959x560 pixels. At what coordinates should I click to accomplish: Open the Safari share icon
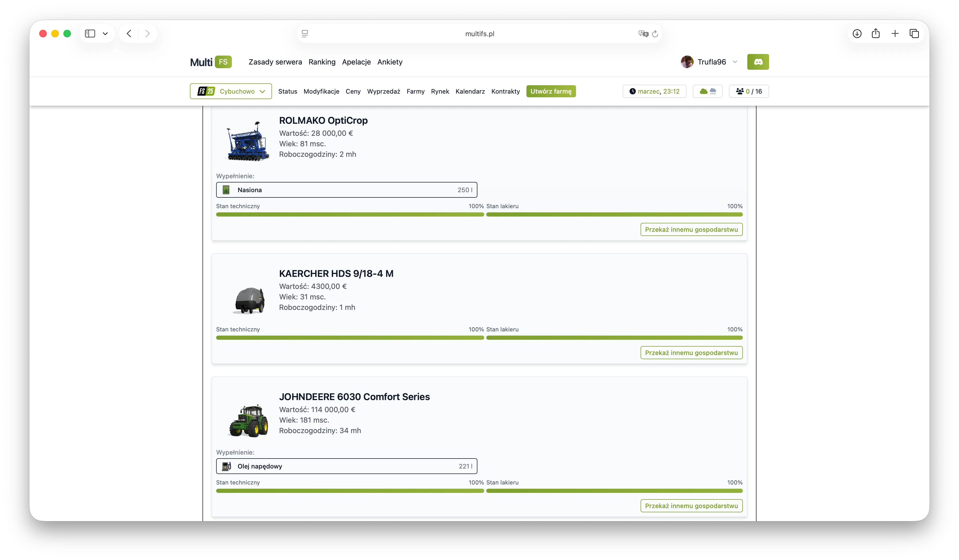[x=876, y=34]
